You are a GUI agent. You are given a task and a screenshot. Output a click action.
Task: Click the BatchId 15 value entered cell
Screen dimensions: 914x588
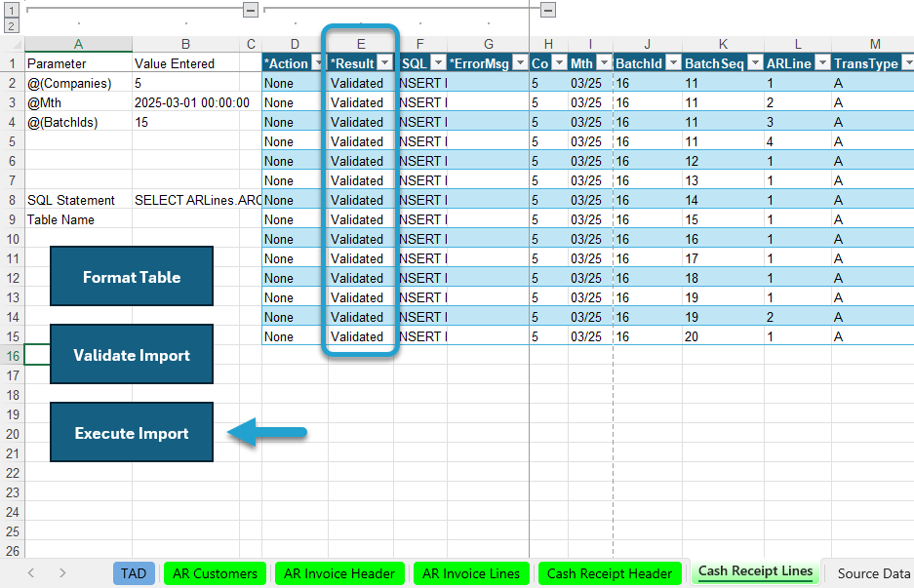[x=186, y=122]
